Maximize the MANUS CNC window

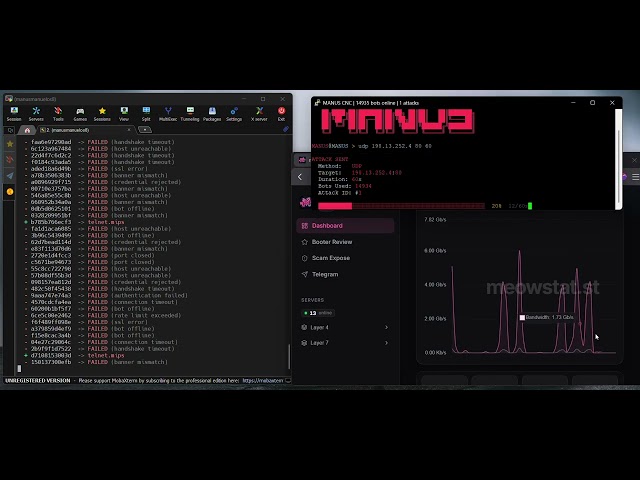(593, 103)
